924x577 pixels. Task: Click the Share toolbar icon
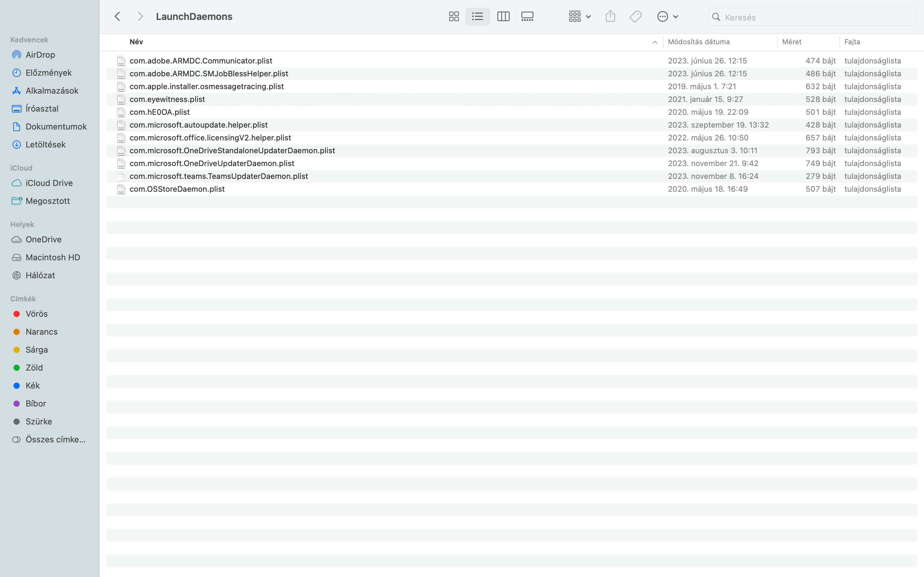[x=610, y=16]
